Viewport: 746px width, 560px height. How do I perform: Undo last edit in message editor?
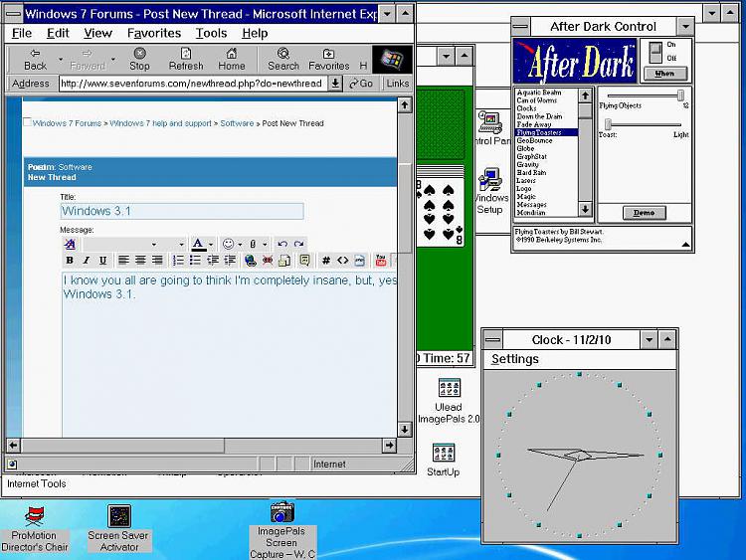tap(282, 244)
